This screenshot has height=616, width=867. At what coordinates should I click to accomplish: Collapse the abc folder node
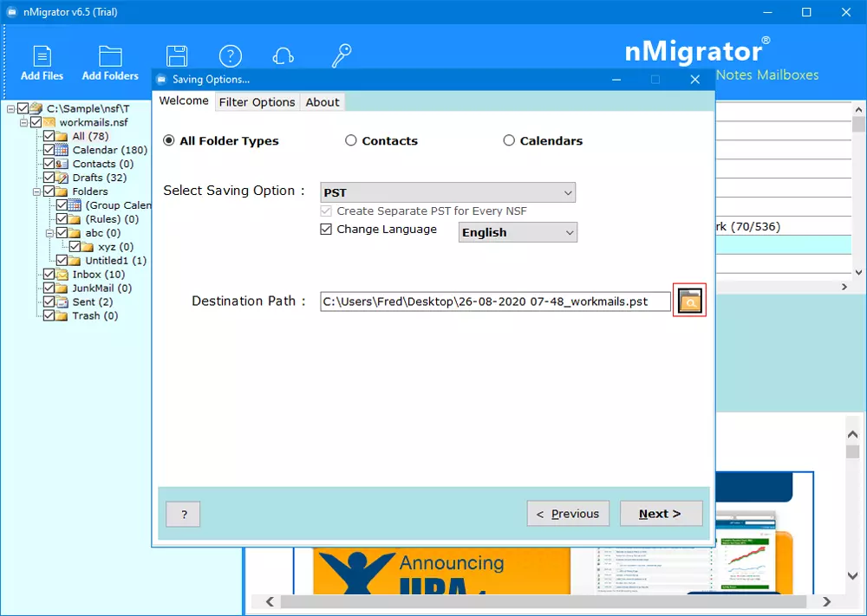(49, 233)
